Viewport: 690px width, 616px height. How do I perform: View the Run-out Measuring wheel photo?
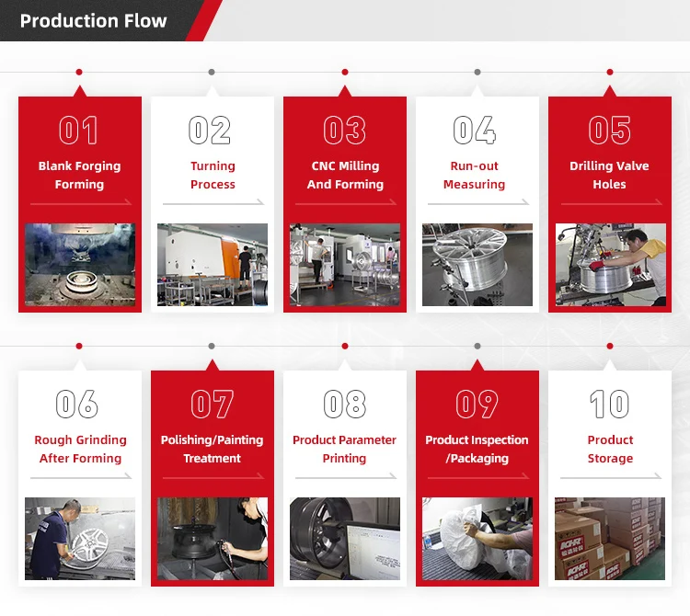point(477,265)
